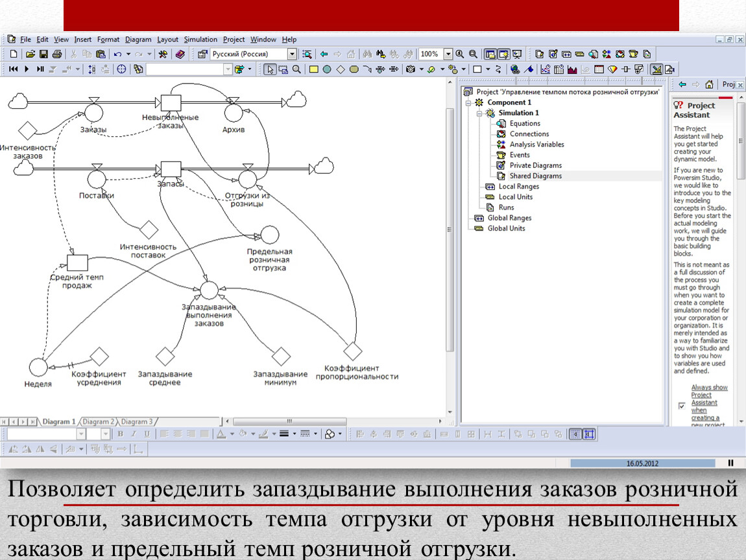Switch to Diagram 2 tab

point(98,422)
